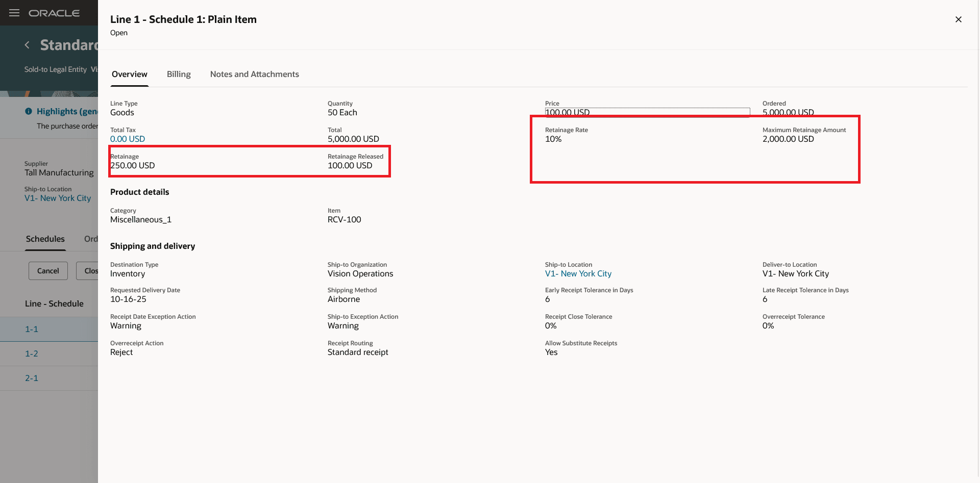Open V1- New York City link in left sidebar
Image resolution: width=980 pixels, height=483 pixels.
[57, 198]
